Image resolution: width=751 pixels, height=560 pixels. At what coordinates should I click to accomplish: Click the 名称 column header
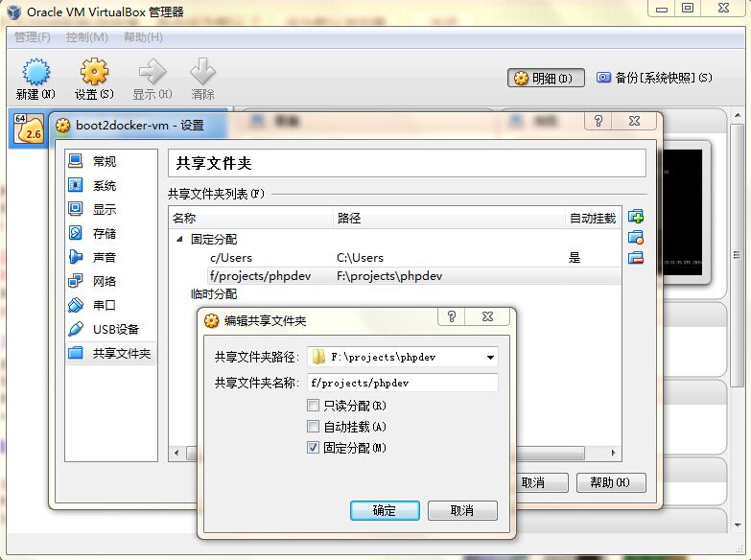251,218
